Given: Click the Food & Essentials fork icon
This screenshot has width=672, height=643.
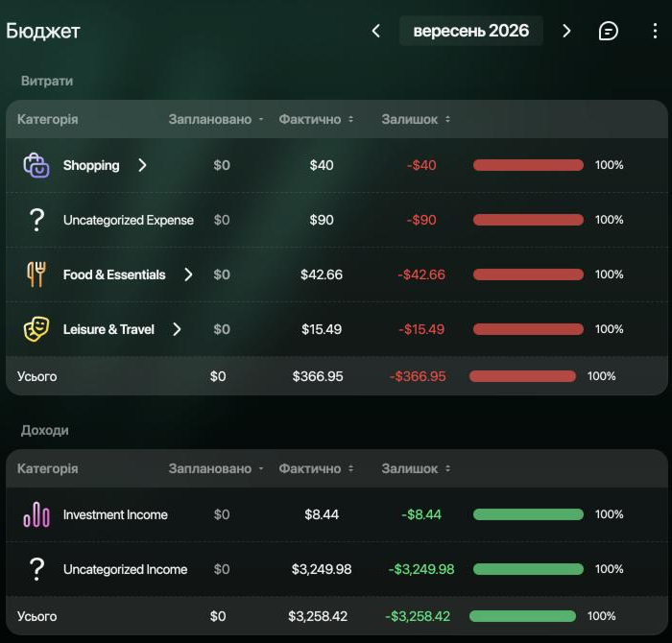Looking at the screenshot, I should [36, 274].
